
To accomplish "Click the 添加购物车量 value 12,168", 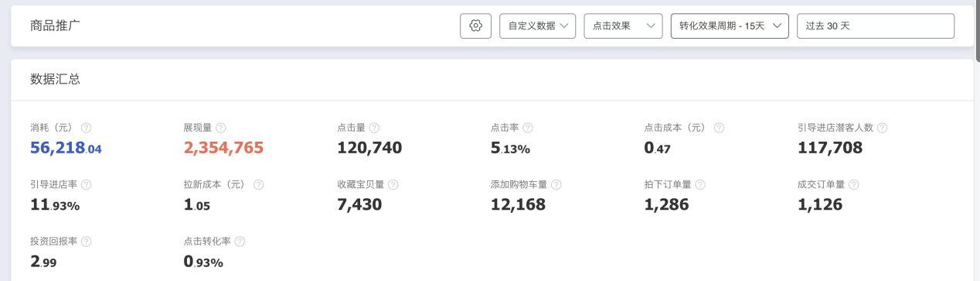I will (x=519, y=205).
